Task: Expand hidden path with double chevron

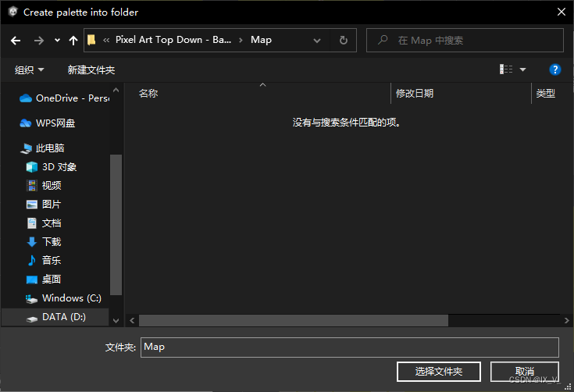Action: pos(106,41)
